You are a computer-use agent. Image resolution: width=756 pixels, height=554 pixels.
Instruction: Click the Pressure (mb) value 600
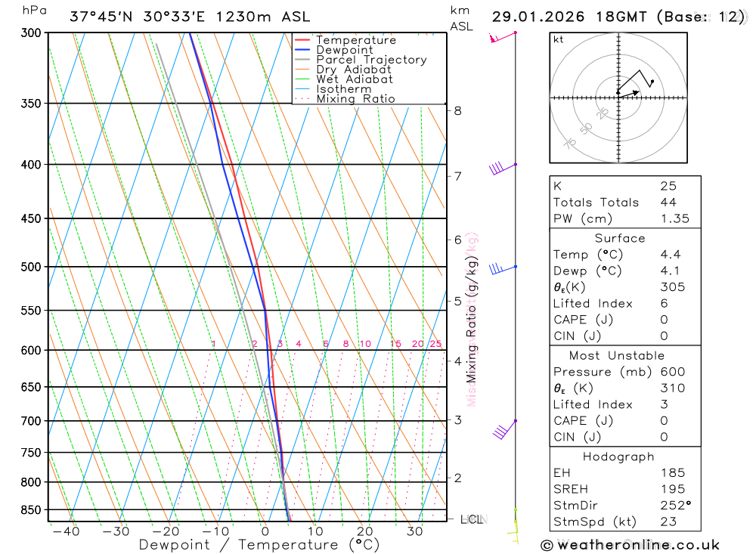tap(673, 372)
